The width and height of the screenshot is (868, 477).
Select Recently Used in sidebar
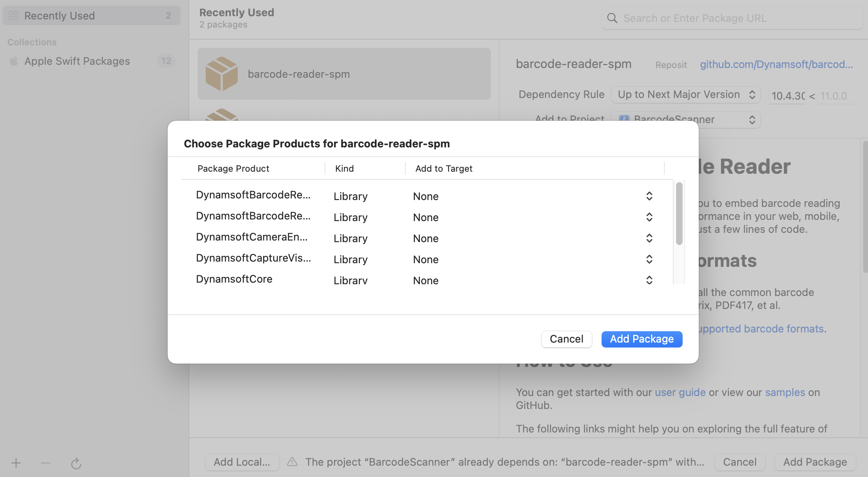pyautogui.click(x=60, y=15)
